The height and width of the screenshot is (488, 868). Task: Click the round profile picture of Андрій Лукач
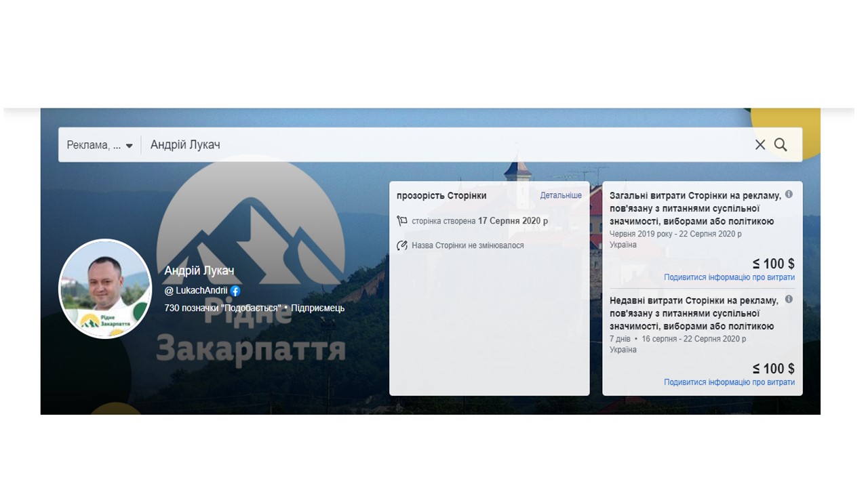tap(105, 288)
